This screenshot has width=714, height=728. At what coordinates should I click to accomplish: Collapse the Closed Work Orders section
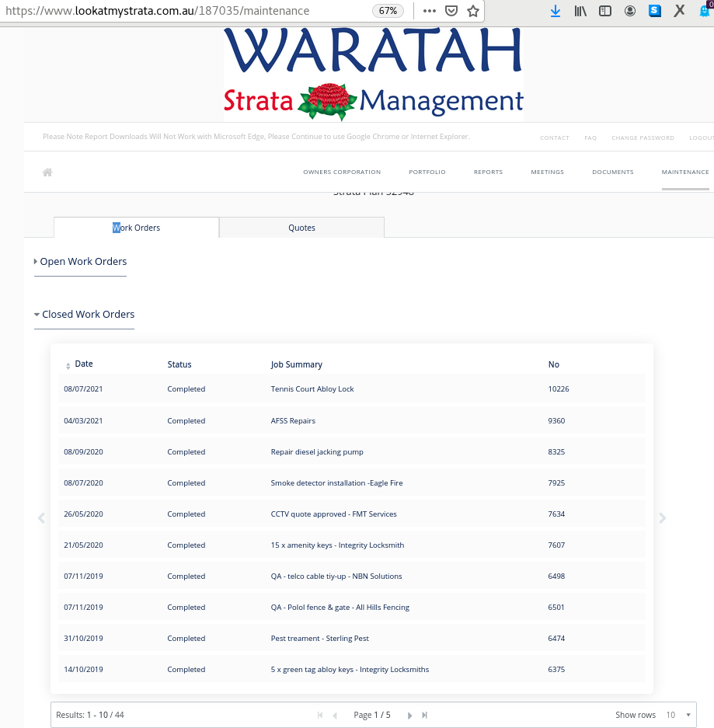pos(87,315)
